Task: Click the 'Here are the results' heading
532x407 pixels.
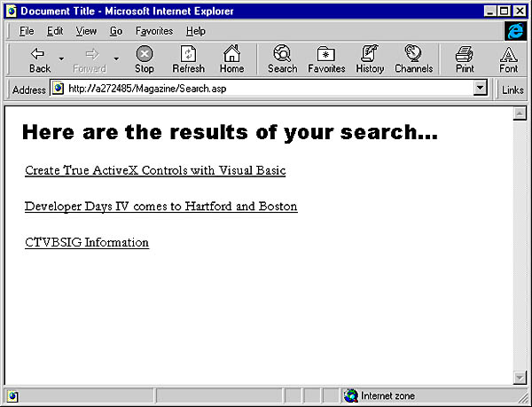Action: pyautogui.click(x=230, y=132)
